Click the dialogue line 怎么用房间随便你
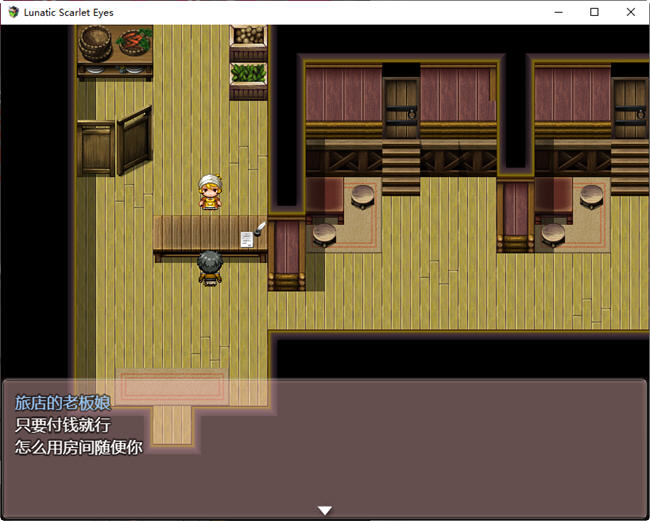 (78, 447)
